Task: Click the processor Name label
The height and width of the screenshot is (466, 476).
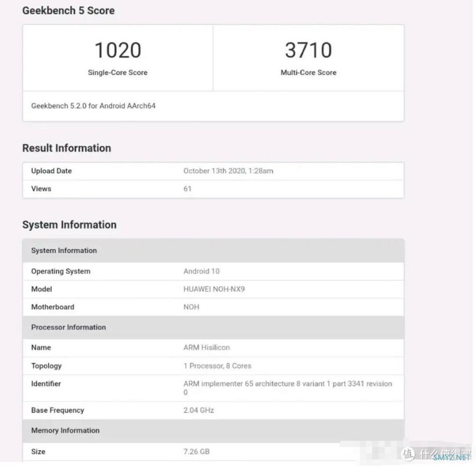Action: coord(41,347)
